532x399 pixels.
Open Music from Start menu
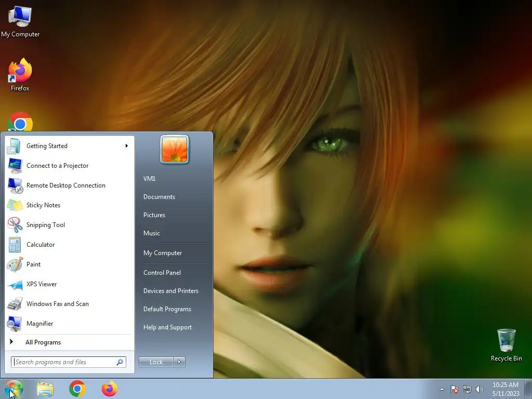tap(152, 233)
